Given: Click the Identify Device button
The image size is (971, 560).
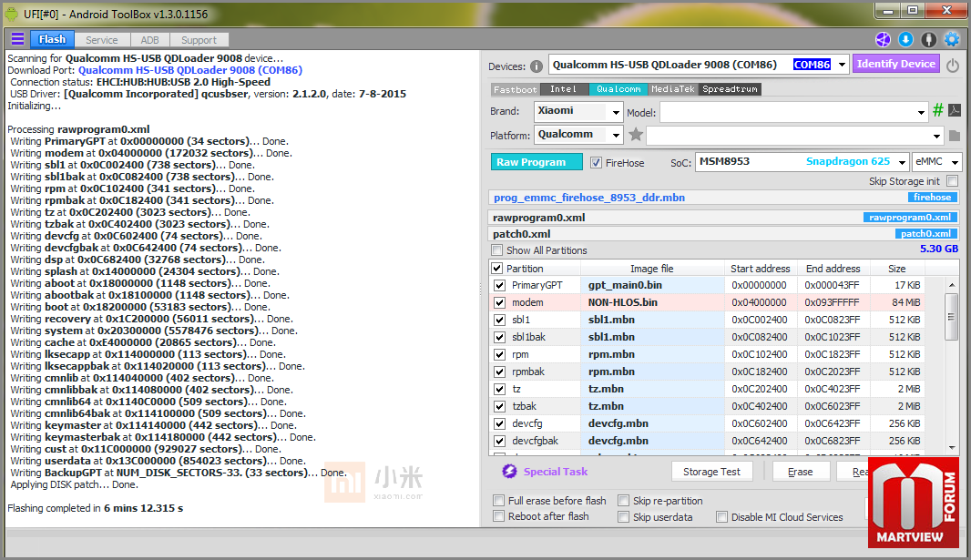Looking at the screenshot, I should 896,64.
